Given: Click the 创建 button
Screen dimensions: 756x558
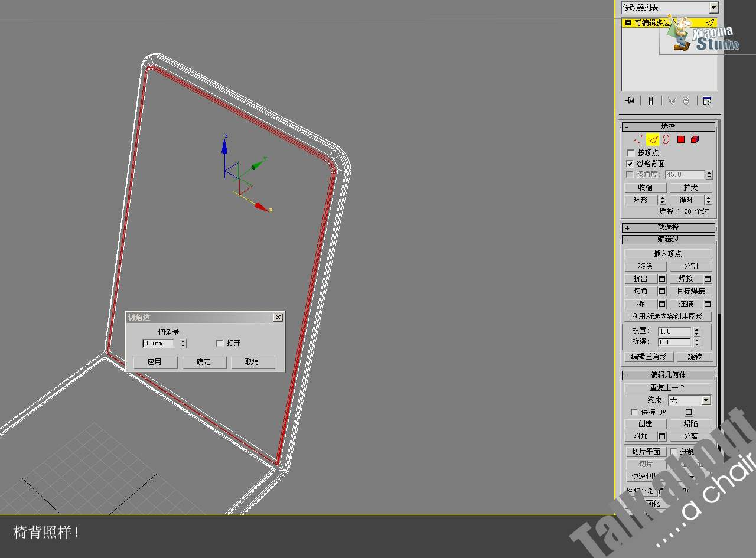Looking at the screenshot, I should [x=645, y=424].
